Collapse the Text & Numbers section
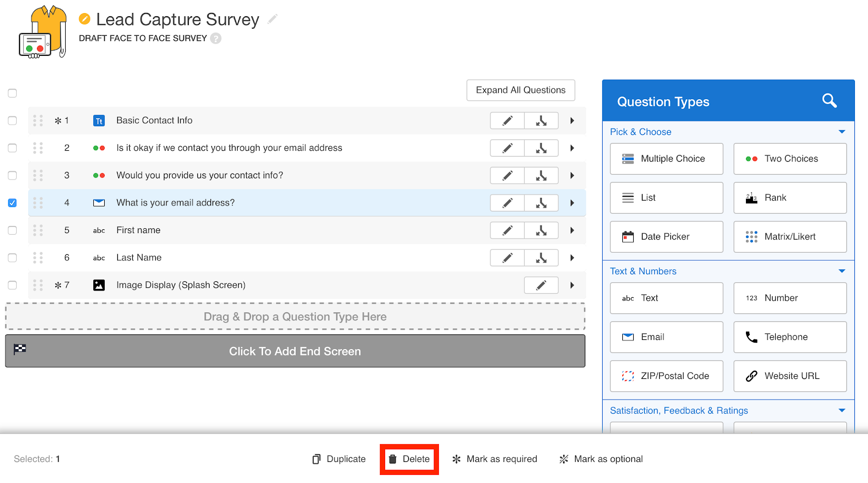The image size is (868, 483). coord(842,271)
